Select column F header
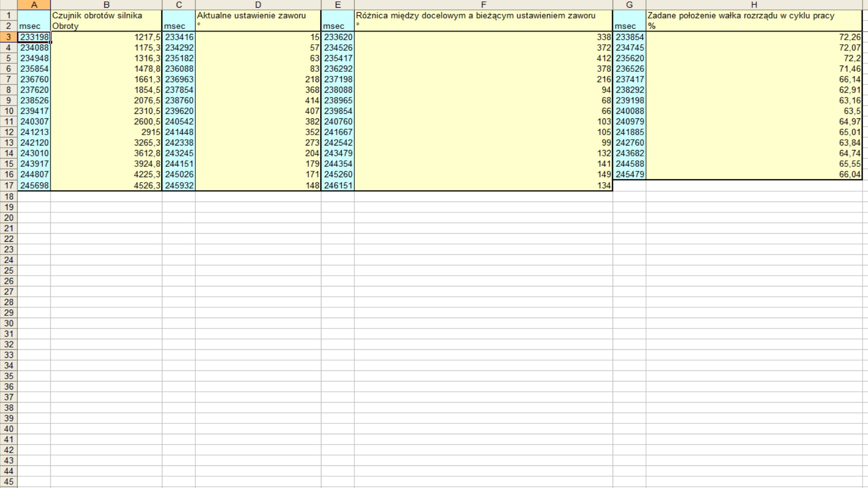This screenshot has width=868, height=488. 483,5
